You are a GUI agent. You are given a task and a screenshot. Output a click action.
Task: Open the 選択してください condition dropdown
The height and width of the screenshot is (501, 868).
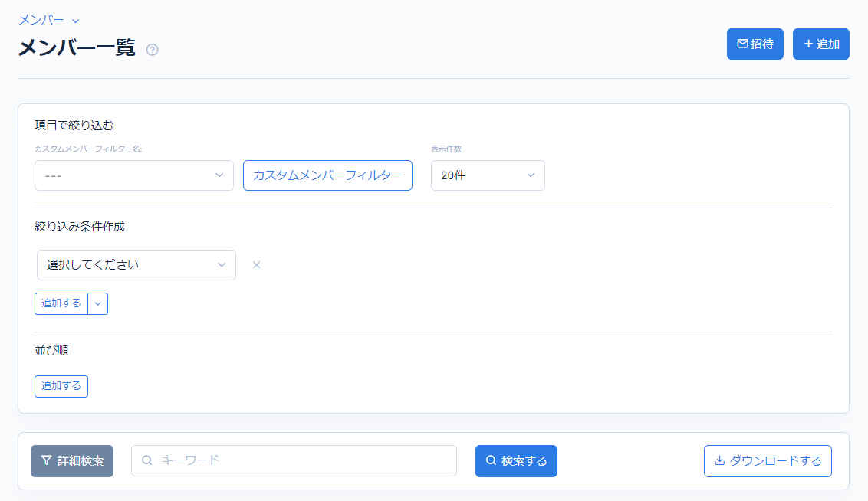point(136,265)
